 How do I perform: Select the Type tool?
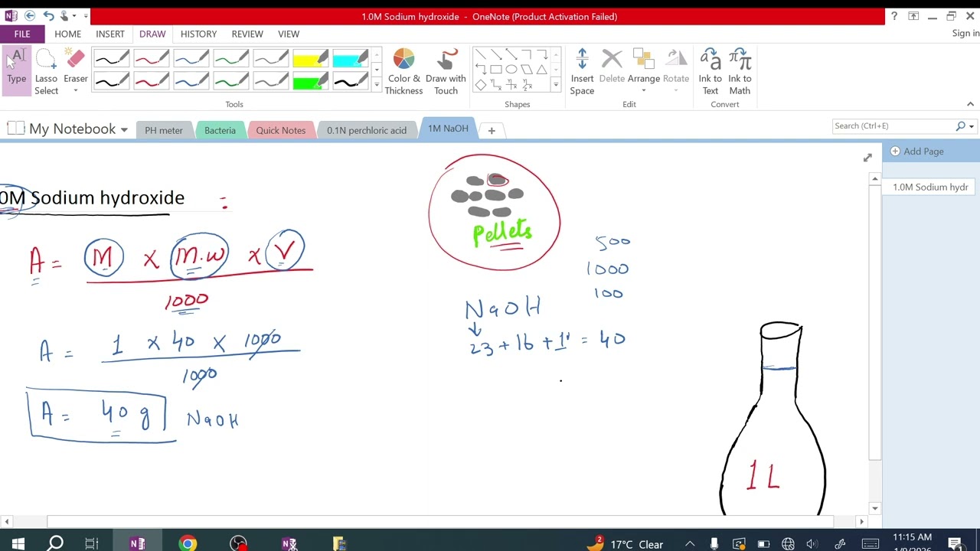pos(16,70)
